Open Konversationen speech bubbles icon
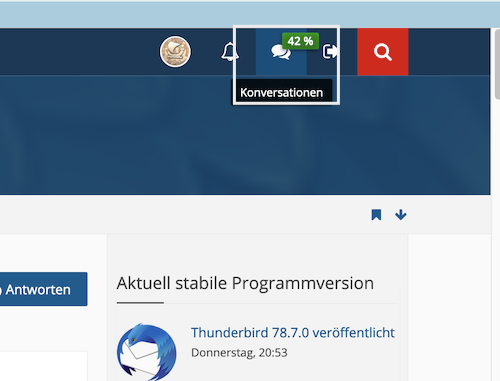The width and height of the screenshot is (500, 381). pyautogui.click(x=281, y=52)
